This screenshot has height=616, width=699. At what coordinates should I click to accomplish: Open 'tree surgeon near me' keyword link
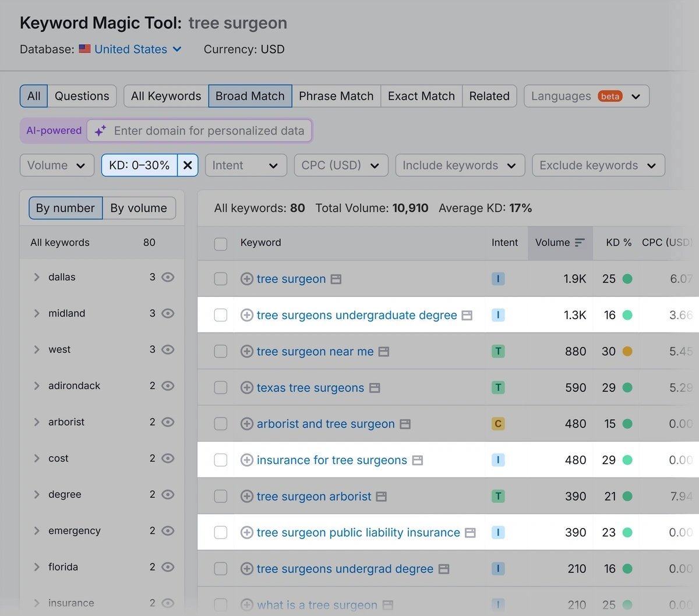click(315, 352)
